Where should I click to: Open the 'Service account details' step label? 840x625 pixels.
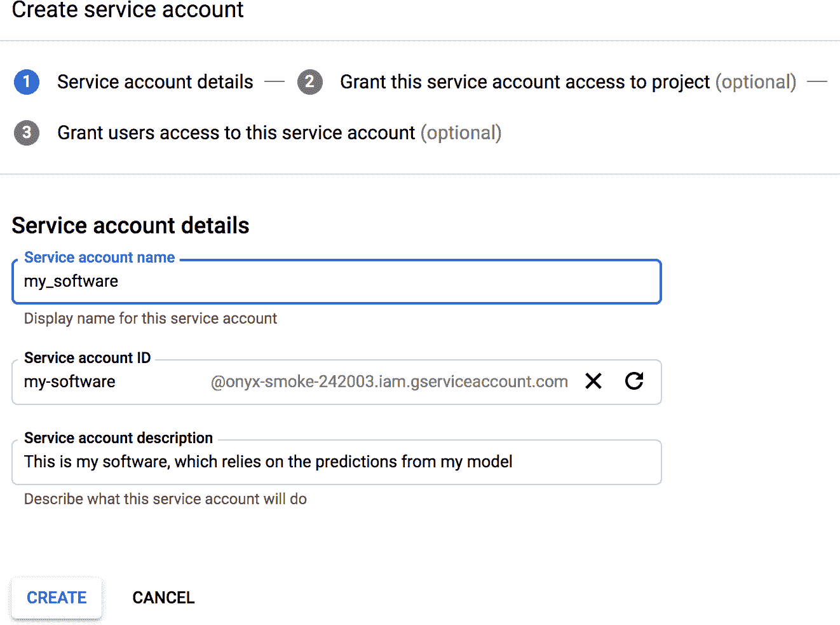[x=155, y=82]
